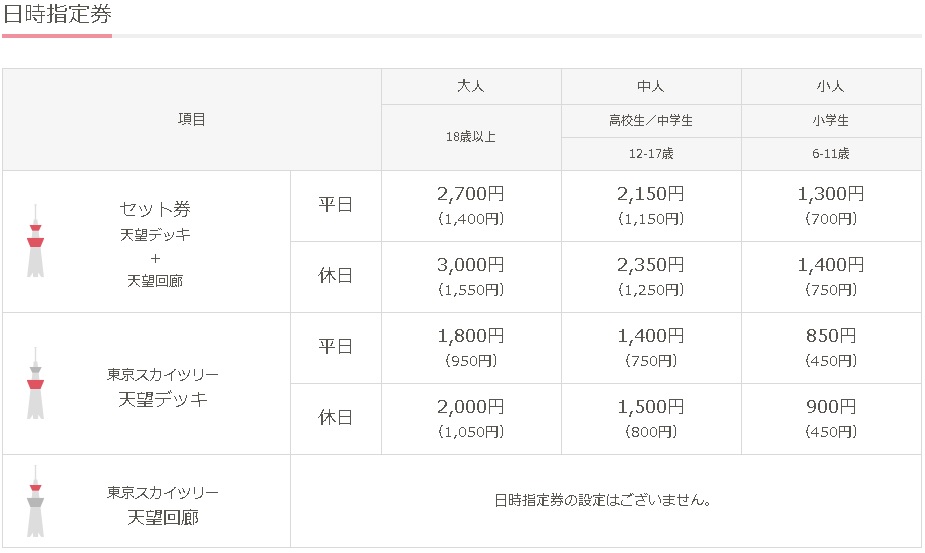Click the 日時指定券の設定はございません notice
This screenshot has width=925, height=553.
tap(604, 501)
